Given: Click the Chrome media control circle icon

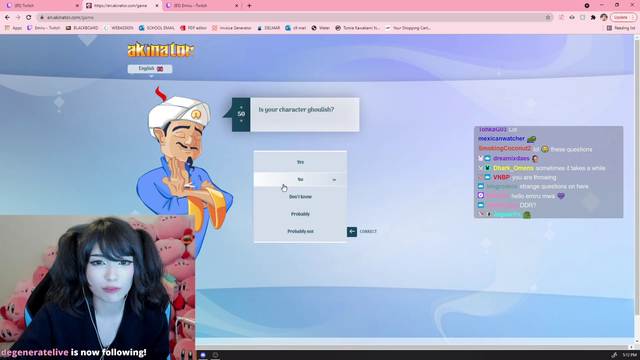Looking at the screenshot, I should pos(587,6).
